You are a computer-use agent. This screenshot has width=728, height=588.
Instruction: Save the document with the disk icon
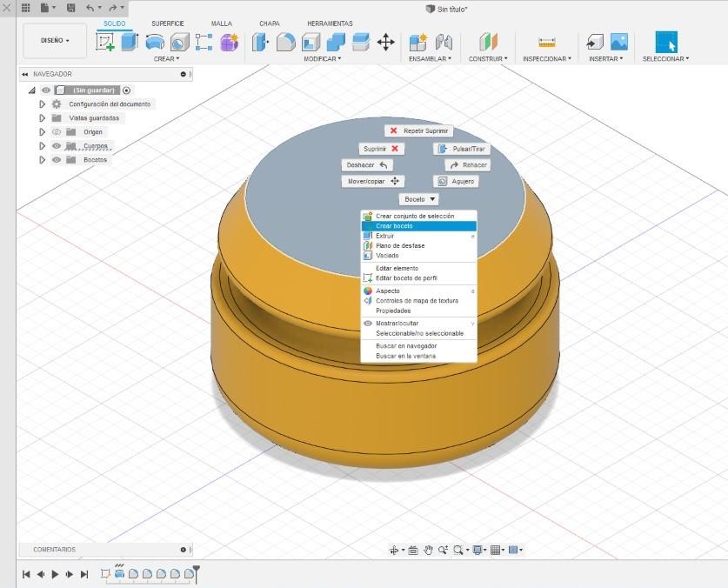coord(71,8)
